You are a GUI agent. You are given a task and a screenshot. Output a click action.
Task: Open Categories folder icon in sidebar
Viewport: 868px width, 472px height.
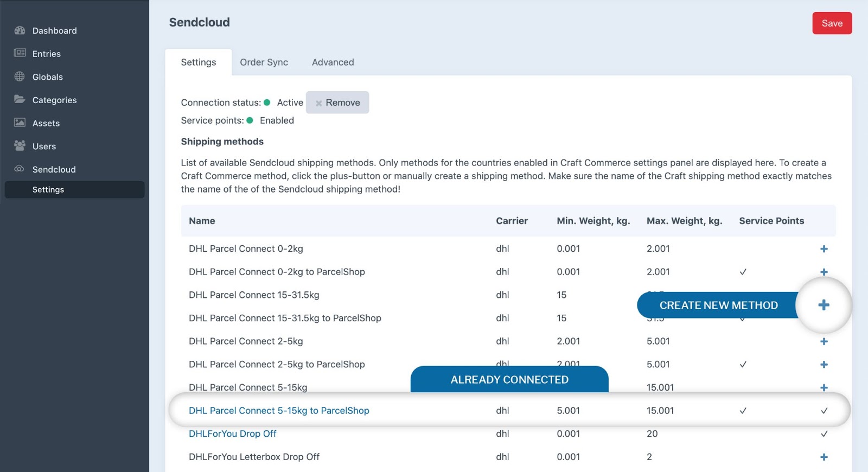tap(20, 99)
